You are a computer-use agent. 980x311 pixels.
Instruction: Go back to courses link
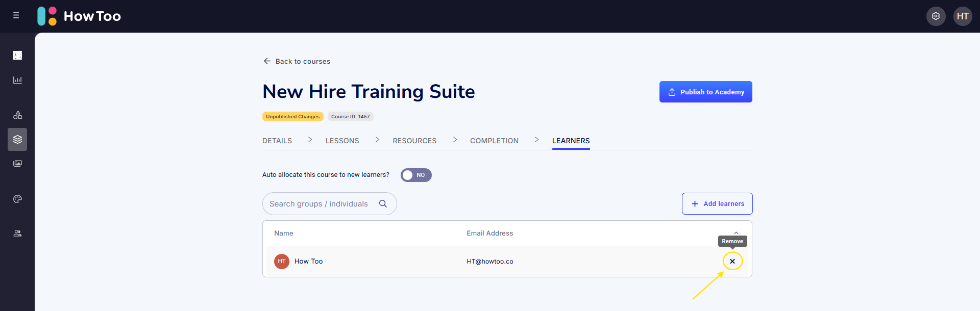pyautogui.click(x=297, y=61)
